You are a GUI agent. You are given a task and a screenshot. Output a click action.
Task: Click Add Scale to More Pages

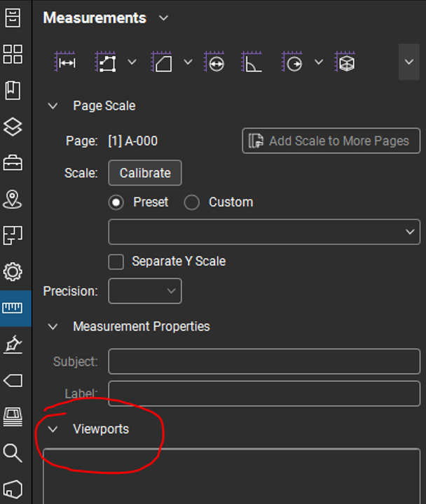tap(331, 141)
